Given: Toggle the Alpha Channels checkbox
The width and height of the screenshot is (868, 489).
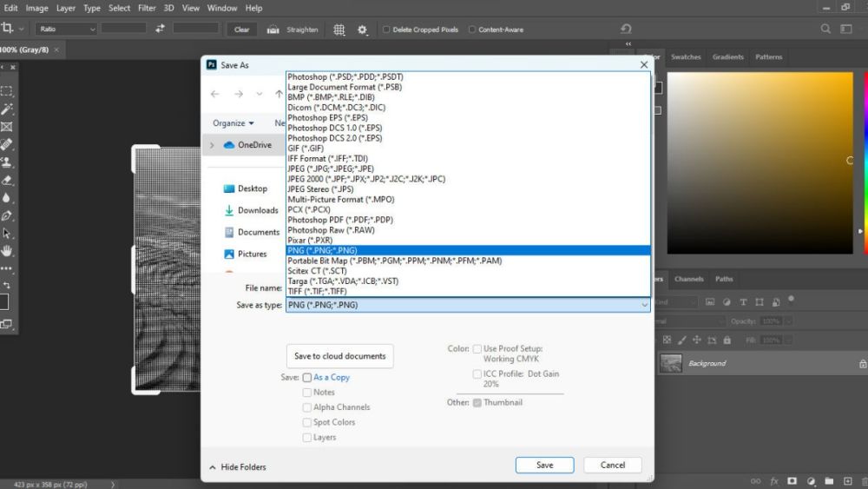Looking at the screenshot, I should pyautogui.click(x=307, y=407).
